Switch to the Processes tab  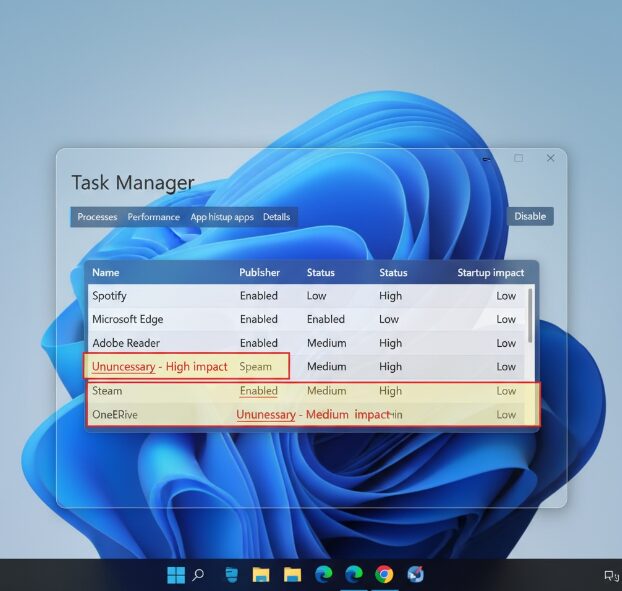point(97,217)
